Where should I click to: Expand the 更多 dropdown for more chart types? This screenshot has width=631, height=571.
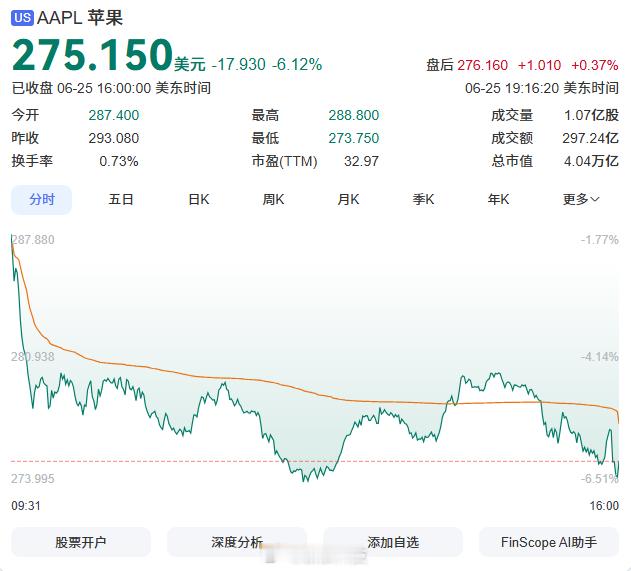pos(581,200)
